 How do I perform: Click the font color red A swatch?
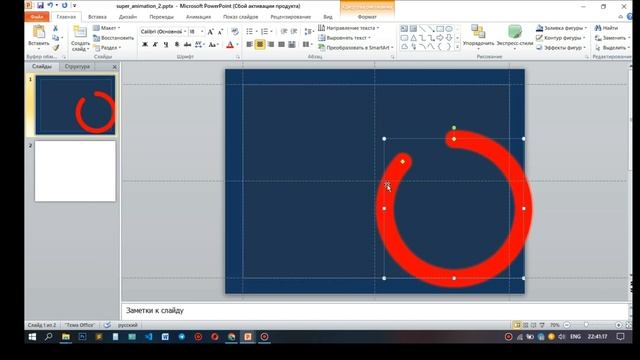(x=230, y=44)
